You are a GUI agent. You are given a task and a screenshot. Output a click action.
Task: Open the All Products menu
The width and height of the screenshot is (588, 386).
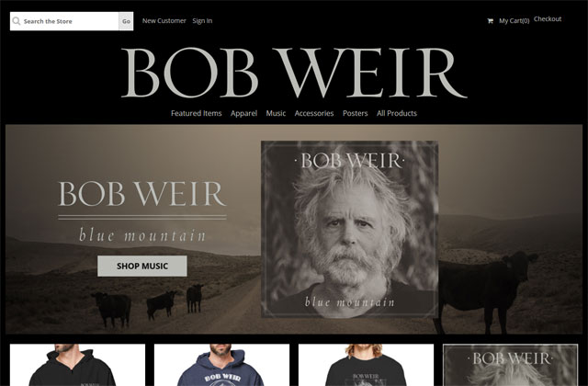[x=397, y=113]
